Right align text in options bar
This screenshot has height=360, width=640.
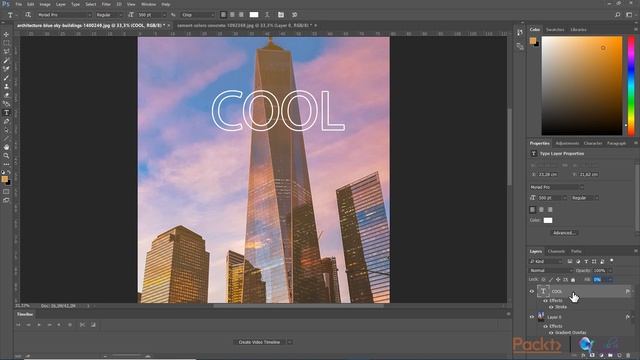pyautogui.click(x=241, y=15)
